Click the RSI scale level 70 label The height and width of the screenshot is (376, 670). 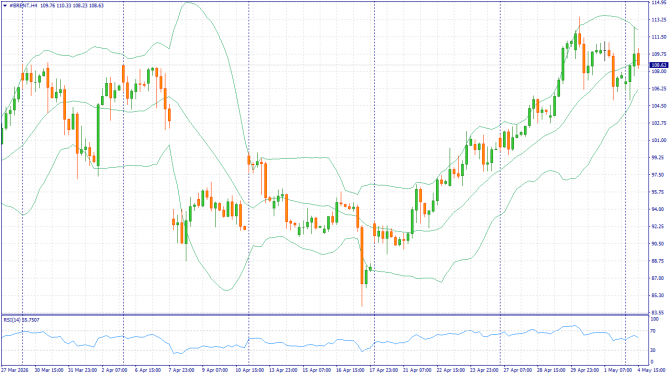tap(653, 331)
